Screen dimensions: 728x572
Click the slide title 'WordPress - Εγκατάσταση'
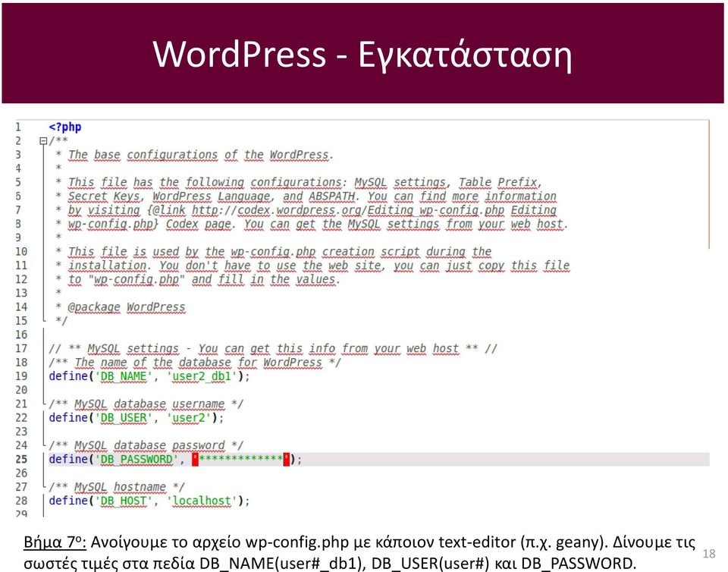362,54
